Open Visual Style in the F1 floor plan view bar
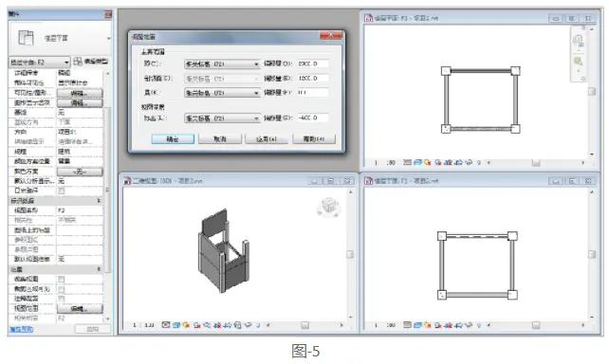 click(x=418, y=325)
